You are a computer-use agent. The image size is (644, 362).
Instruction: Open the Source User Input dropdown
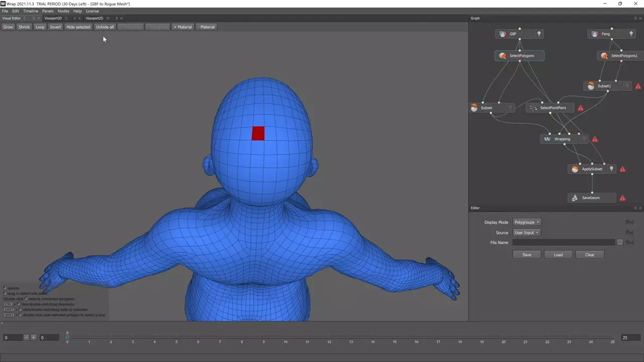(x=526, y=233)
